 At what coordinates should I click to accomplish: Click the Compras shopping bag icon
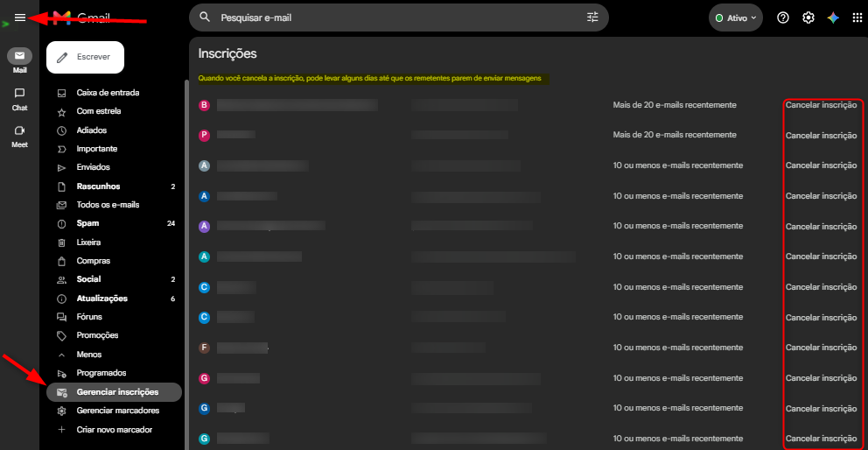61,261
